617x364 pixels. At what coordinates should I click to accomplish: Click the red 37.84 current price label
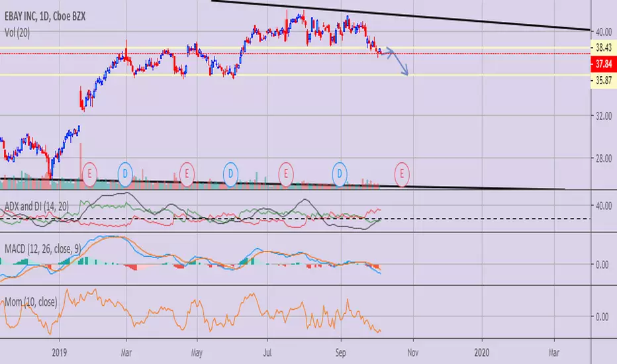[x=603, y=64]
